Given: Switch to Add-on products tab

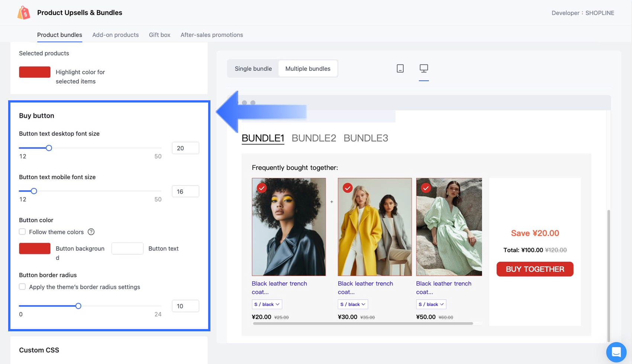Looking at the screenshot, I should coord(116,35).
